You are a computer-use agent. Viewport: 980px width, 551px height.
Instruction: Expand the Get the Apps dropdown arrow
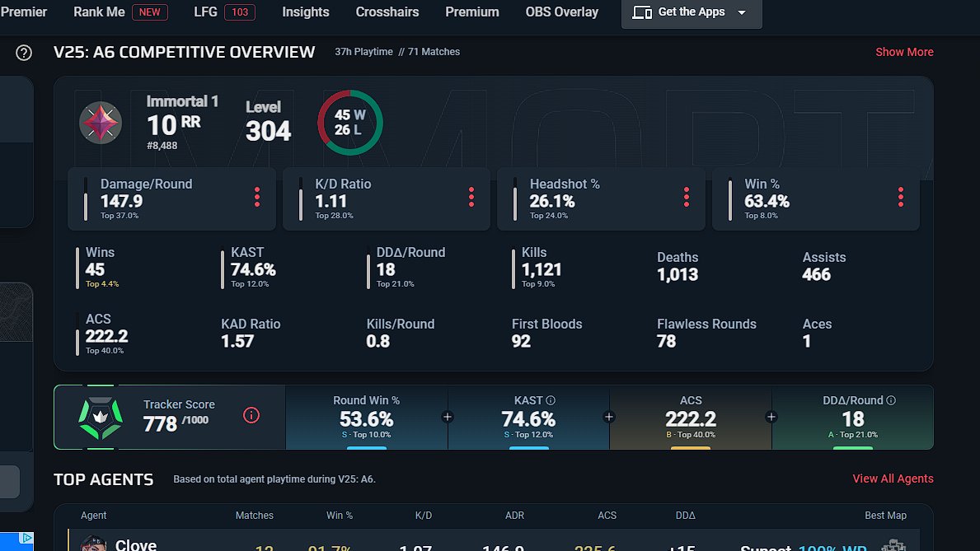[742, 12]
